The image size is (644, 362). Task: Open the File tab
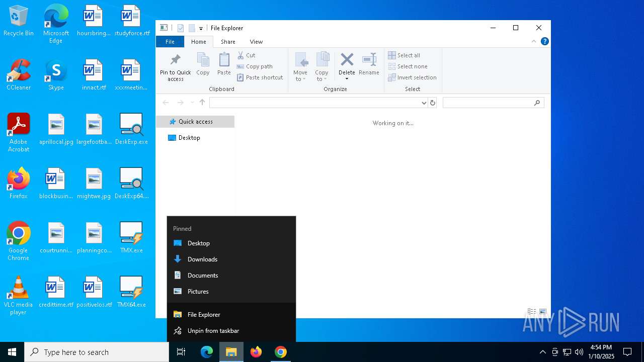pos(170,42)
